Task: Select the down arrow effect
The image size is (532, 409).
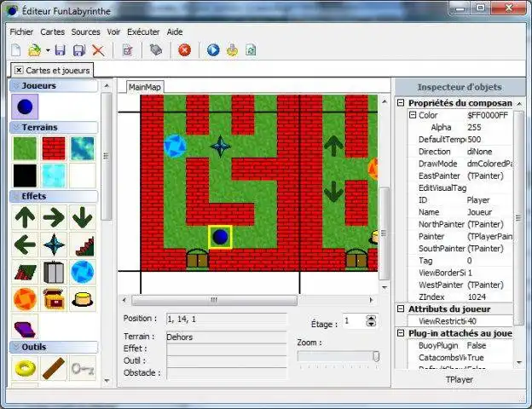Action: (x=83, y=217)
